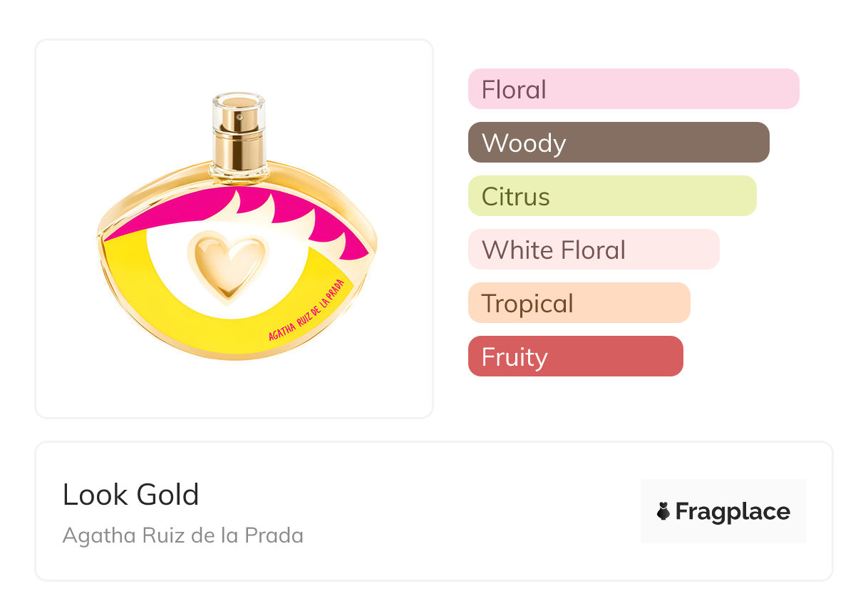This screenshot has width=868, height=616.
Task: Click the white spray nozzle on the bottle
Action: click(x=239, y=113)
